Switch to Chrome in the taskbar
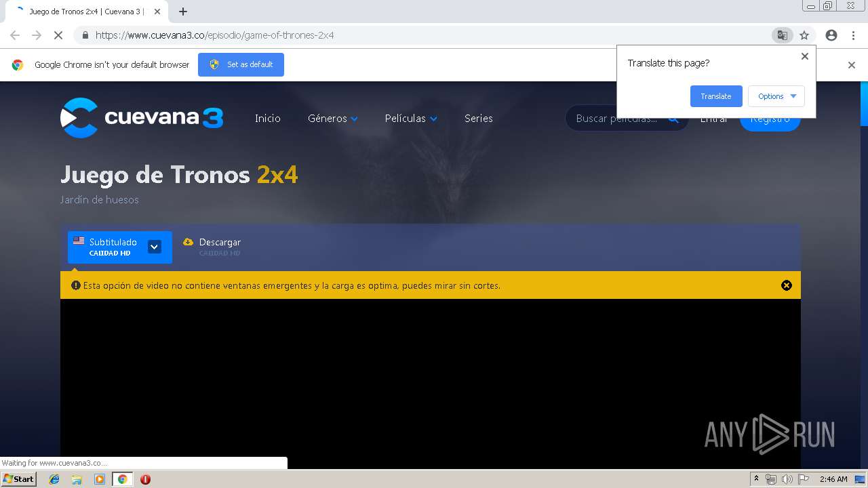 [x=123, y=479]
